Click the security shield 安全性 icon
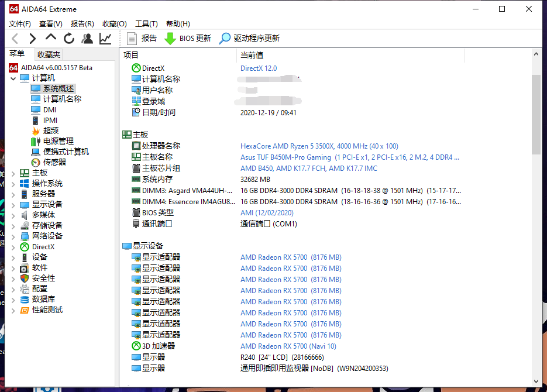 click(25, 278)
